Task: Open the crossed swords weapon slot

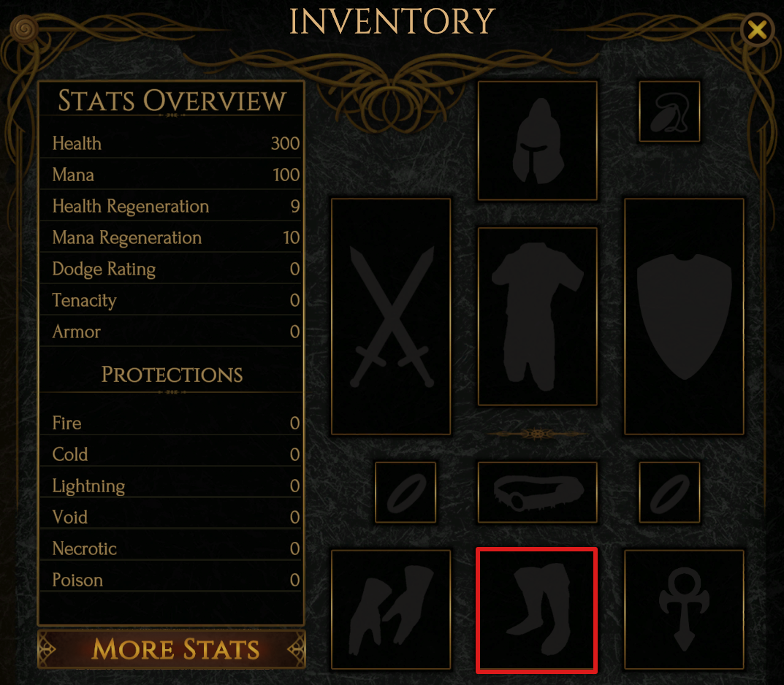Action: 391,316
